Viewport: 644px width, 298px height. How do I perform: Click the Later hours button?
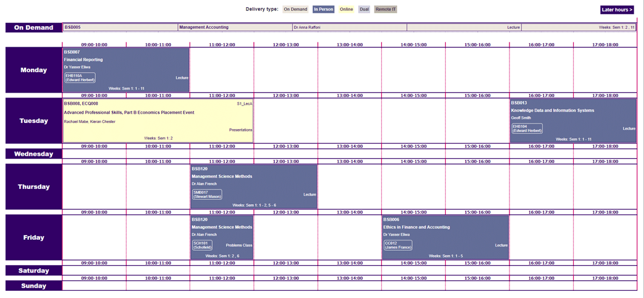point(617,10)
